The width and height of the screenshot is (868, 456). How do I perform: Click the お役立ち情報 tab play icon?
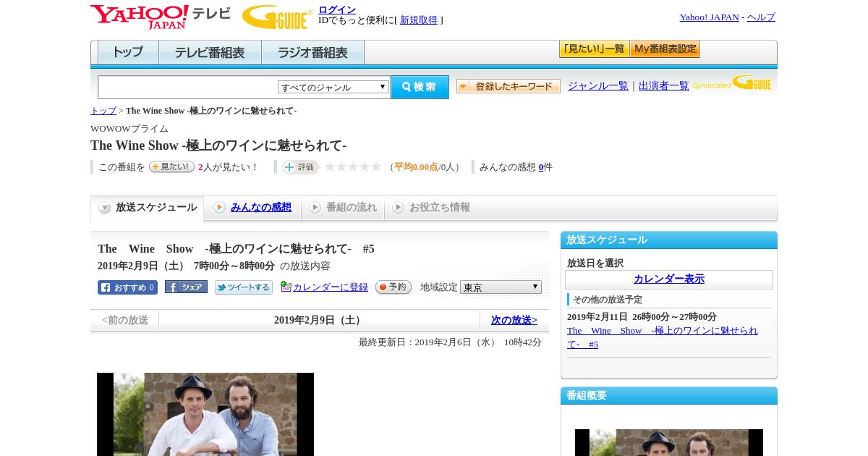[398, 208]
